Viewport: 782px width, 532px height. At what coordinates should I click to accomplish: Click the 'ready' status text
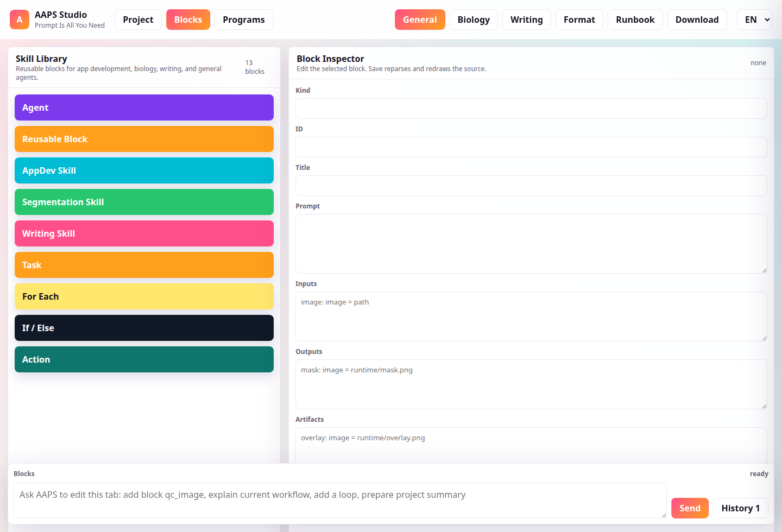coord(759,474)
